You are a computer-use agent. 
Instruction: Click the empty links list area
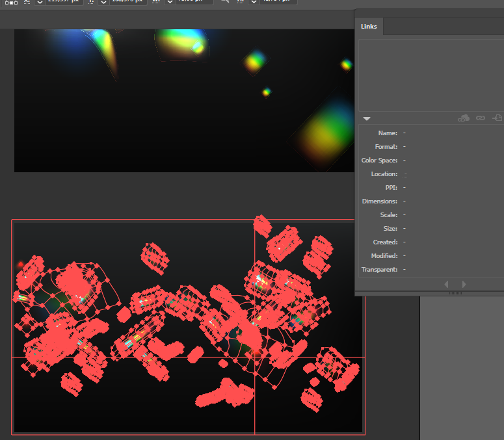[x=431, y=75]
